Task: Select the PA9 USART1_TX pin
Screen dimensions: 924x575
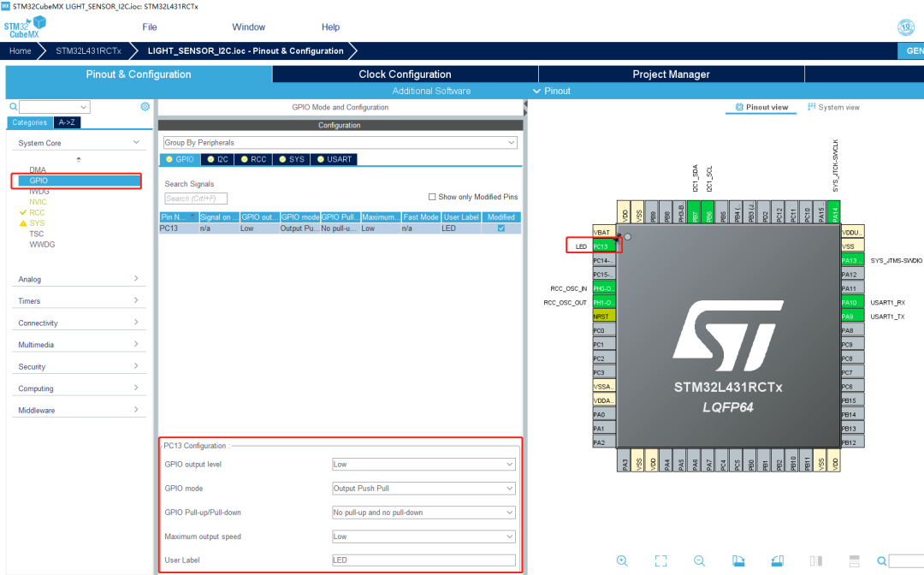Action: 852,317
